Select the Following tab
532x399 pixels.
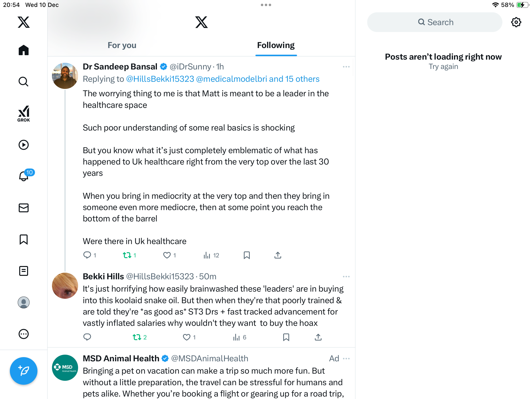[x=276, y=45]
